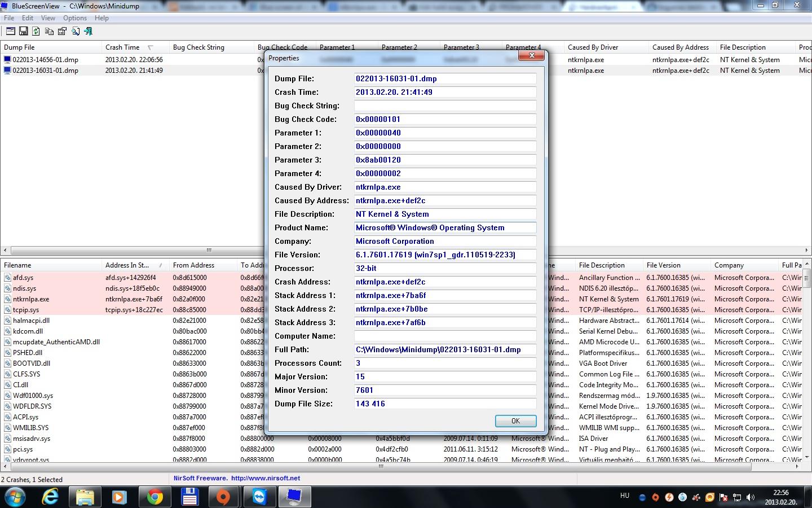The image size is (812, 508).
Task: Sort lower pane by Company column
Action: (744, 265)
